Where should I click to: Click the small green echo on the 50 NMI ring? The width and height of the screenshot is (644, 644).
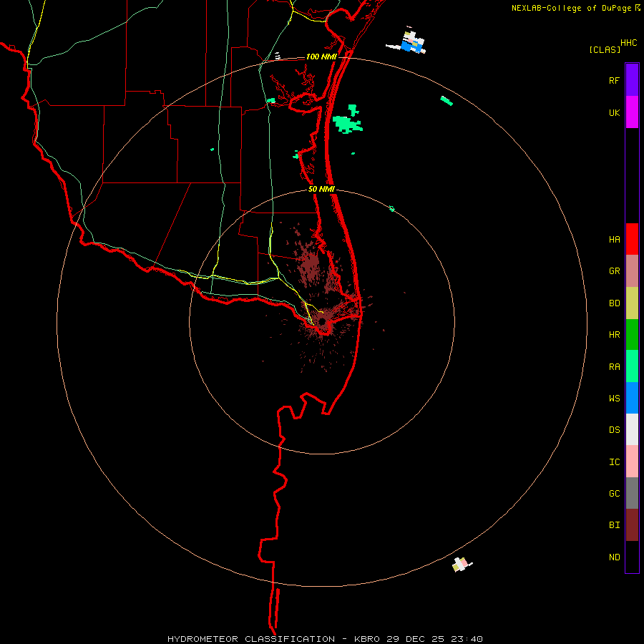pyautogui.click(x=392, y=209)
